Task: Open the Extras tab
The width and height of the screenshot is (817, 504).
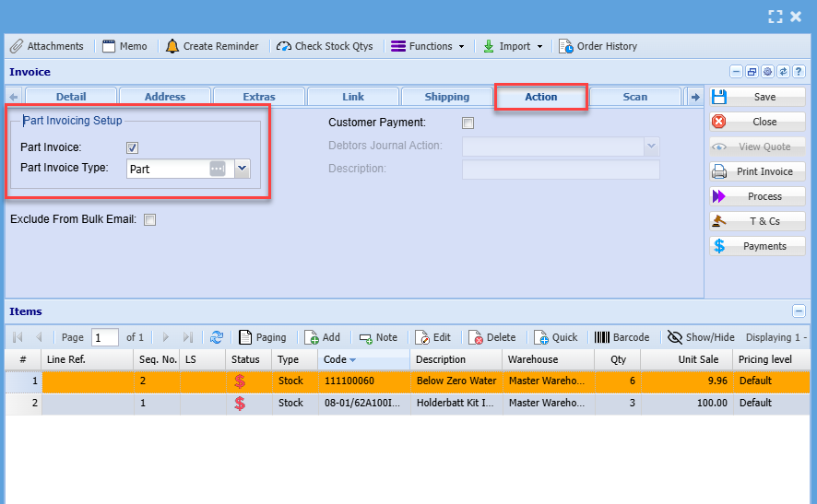Action: point(259,97)
